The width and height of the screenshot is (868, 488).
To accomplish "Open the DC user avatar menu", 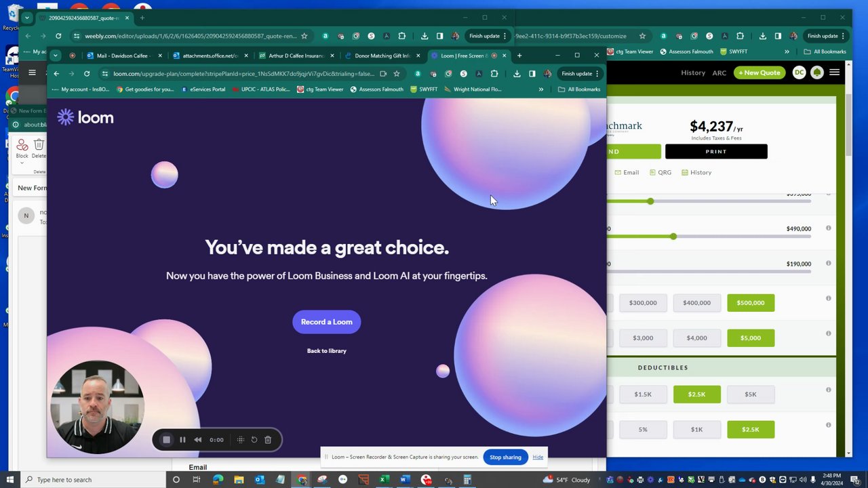I will [x=800, y=73].
